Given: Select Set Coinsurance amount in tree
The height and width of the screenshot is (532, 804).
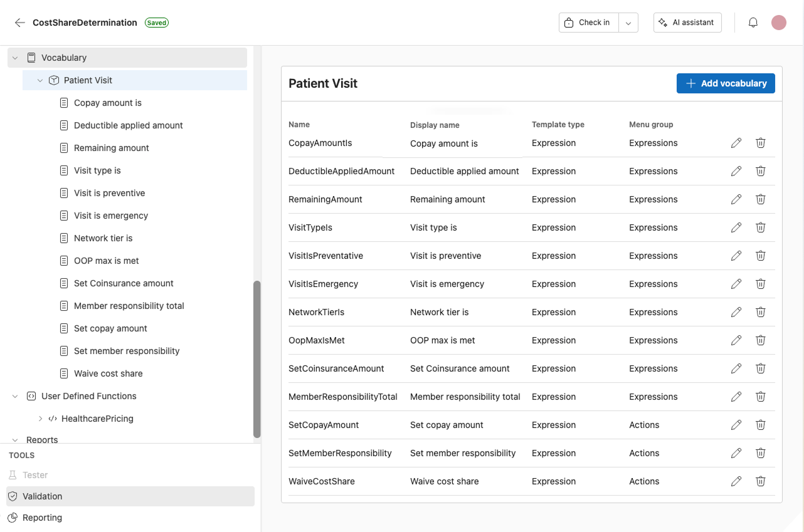Looking at the screenshot, I should (124, 283).
